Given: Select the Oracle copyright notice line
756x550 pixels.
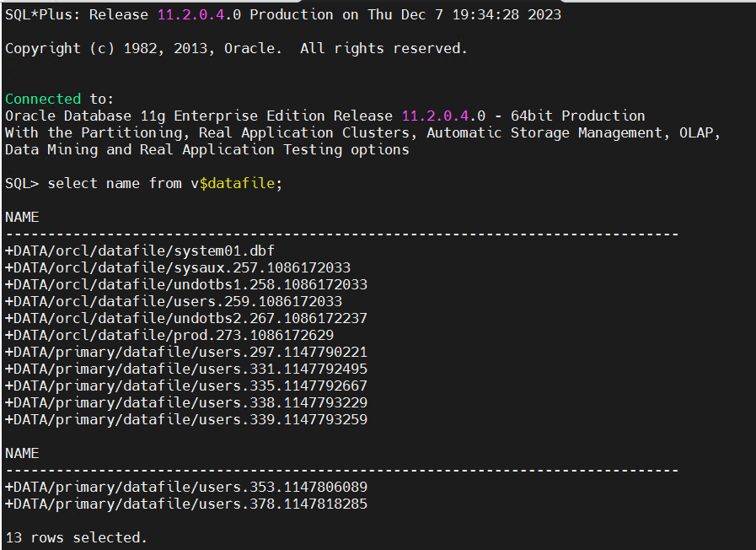Looking at the screenshot, I should [x=236, y=48].
